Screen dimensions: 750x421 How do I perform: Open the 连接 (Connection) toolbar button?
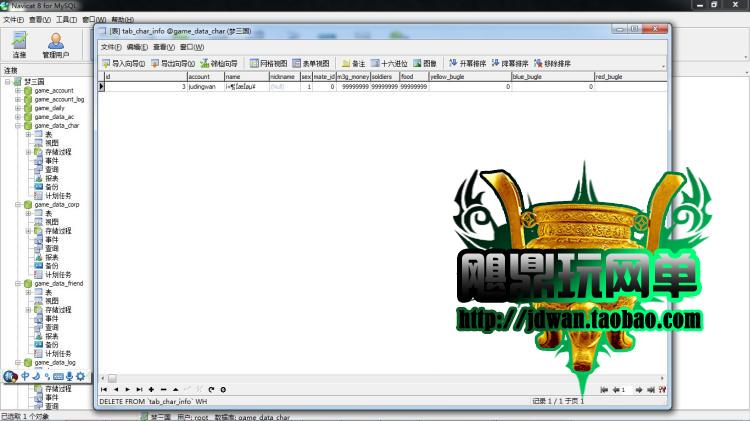coord(20,44)
